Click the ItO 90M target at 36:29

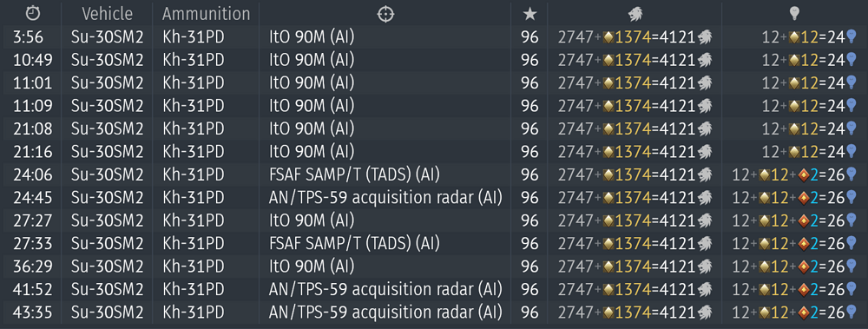(x=311, y=267)
